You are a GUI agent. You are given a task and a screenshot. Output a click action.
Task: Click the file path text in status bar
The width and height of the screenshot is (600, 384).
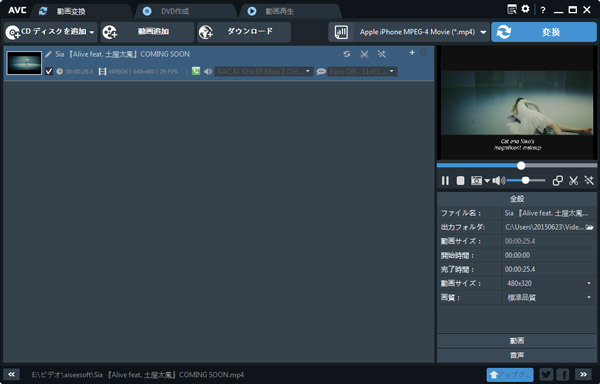point(137,375)
